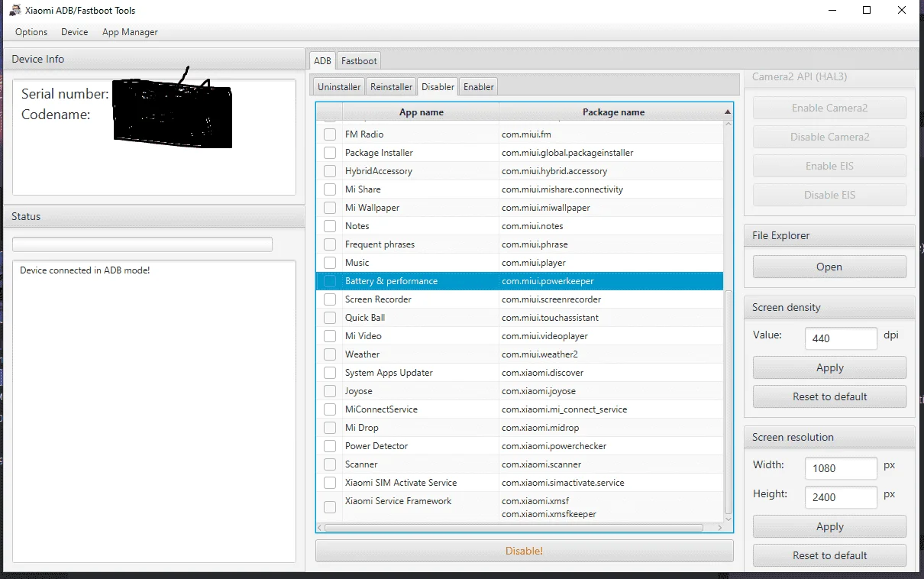This screenshot has height=579, width=924.
Task: Click the app list horizontal scrollbar
Action: pyautogui.click(x=514, y=527)
